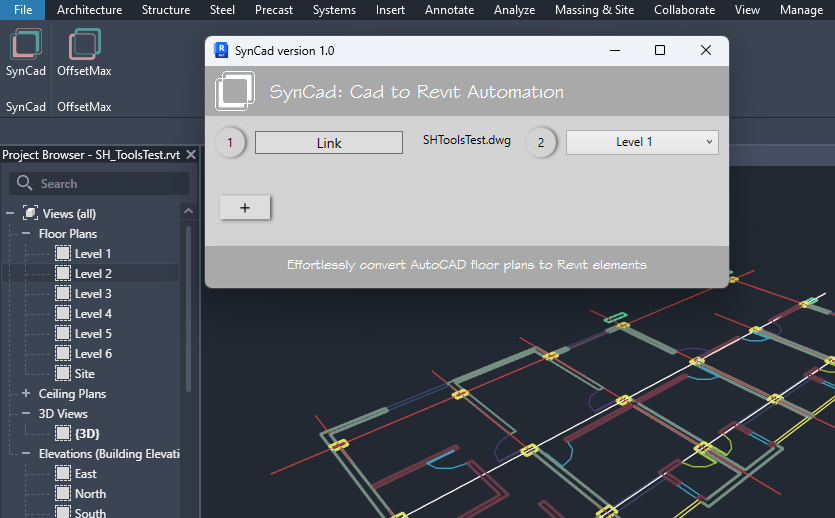The width and height of the screenshot is (835, 518).
Task: Switch to the Structure ribbon tab
Action: [166, 10]
